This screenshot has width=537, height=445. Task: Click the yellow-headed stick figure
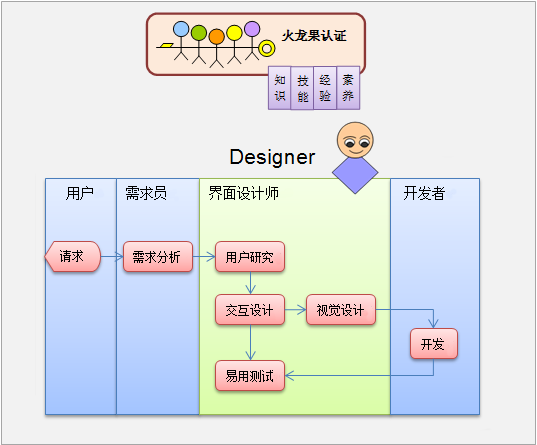click(234, 45)
